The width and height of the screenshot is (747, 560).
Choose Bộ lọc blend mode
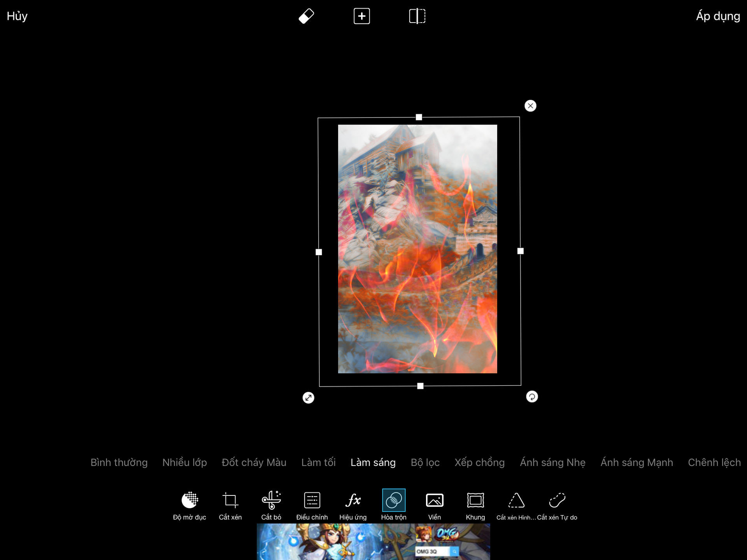click(425, 462)
